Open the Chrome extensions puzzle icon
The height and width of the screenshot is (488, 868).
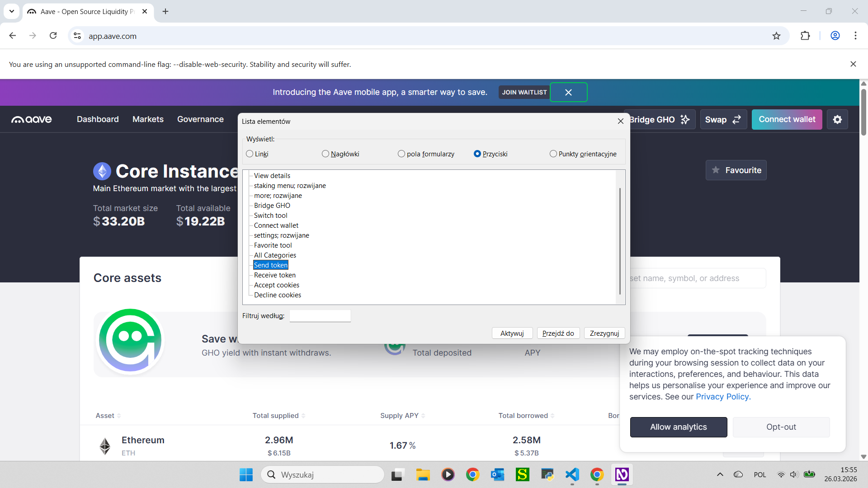pos(805,36)
